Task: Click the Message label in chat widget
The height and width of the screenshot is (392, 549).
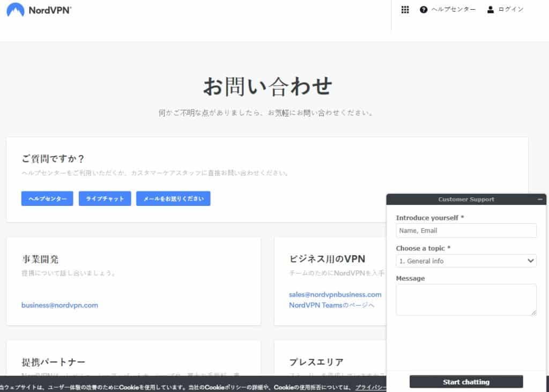Action: pos(410,278)
